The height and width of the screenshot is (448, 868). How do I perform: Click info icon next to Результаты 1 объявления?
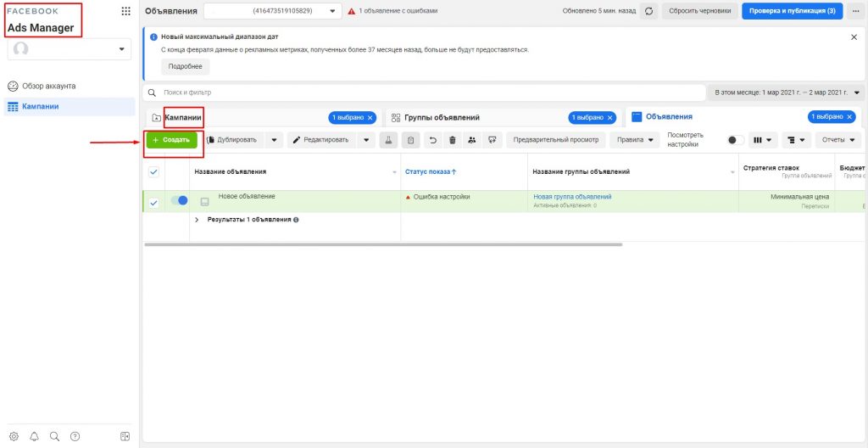point(296,220)
